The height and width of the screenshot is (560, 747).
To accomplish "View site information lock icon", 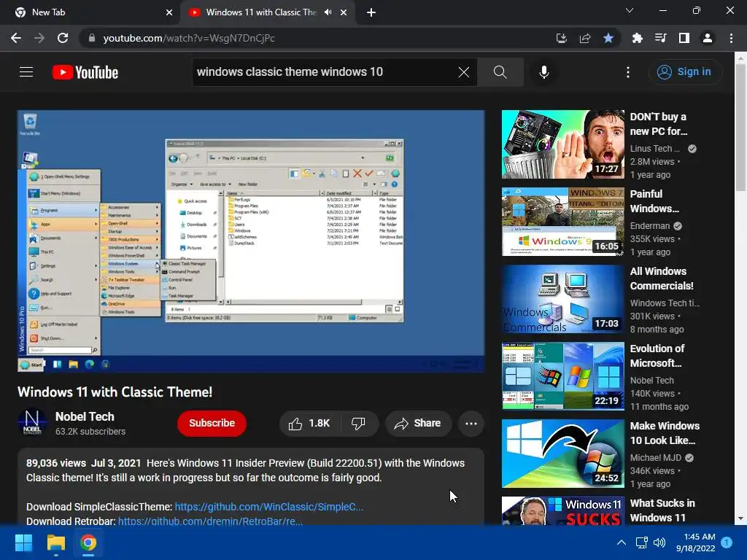I will tap(92, 38).
